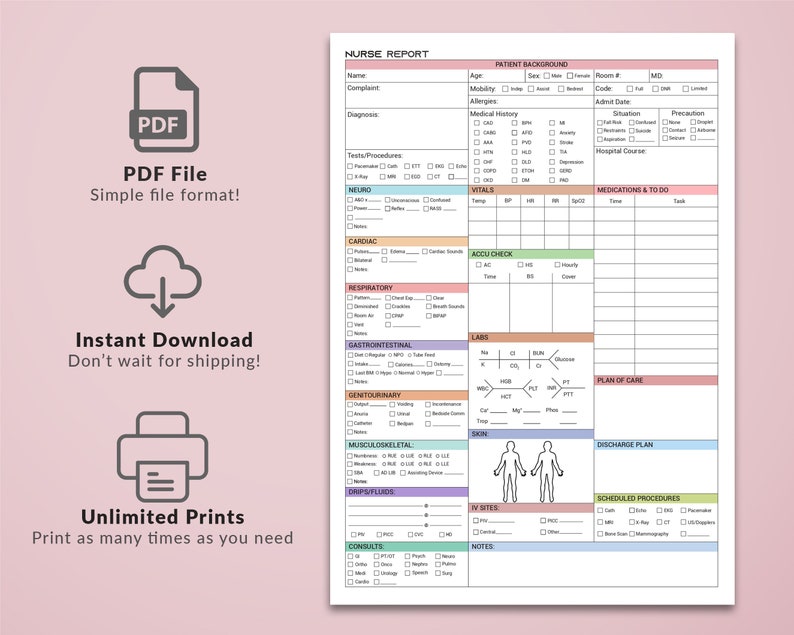794x635 pixels.
Task: Tick the Droplet precaution checkbox
Action: [693, 122]
